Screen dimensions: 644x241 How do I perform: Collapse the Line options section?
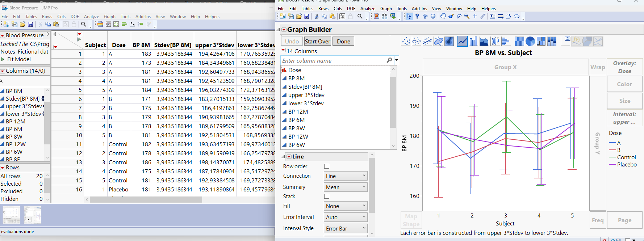[284, 157]
